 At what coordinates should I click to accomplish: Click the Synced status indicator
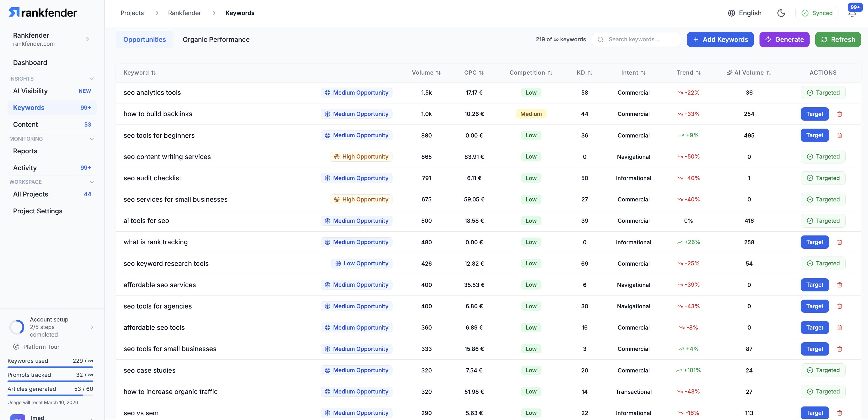[x=816, y=13]
